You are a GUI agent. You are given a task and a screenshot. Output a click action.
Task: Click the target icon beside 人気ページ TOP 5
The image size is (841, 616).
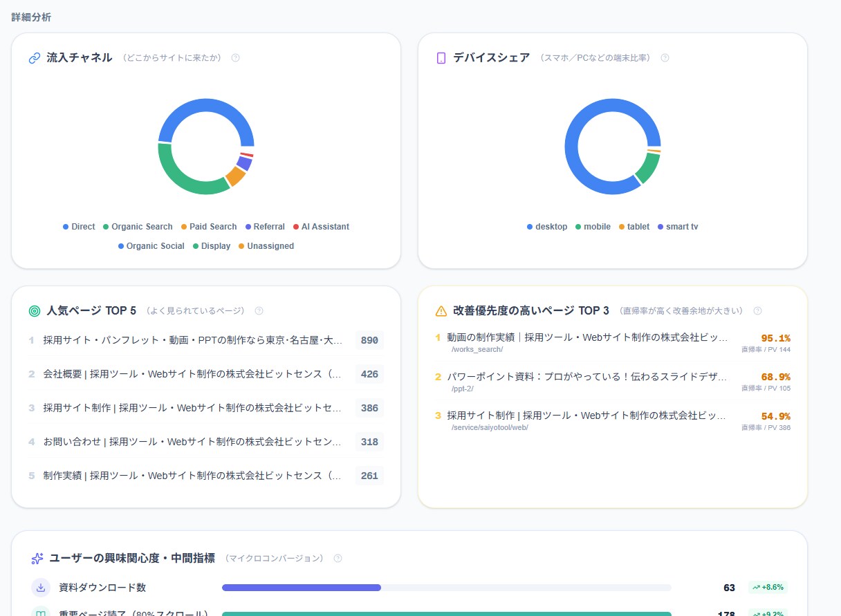click(x=35, y=311)
